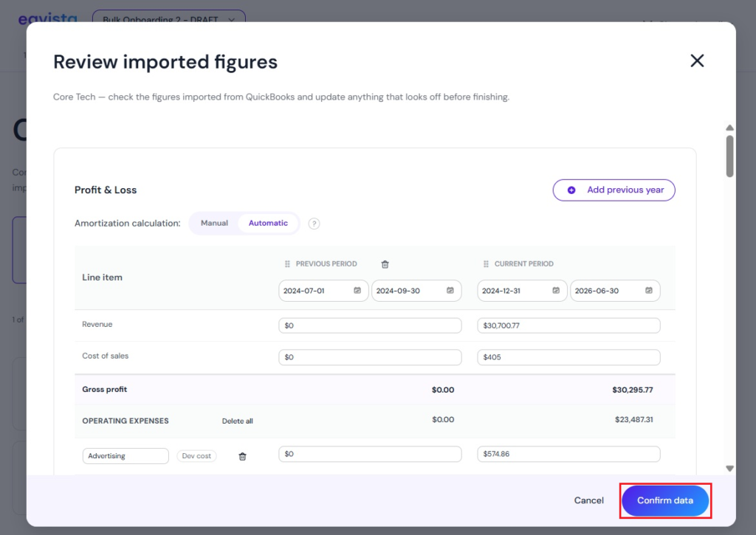Edit the Advertising line item name
The width and height of the screenshot is (756, 535).
pyautogui.click(x=126, y=456)
